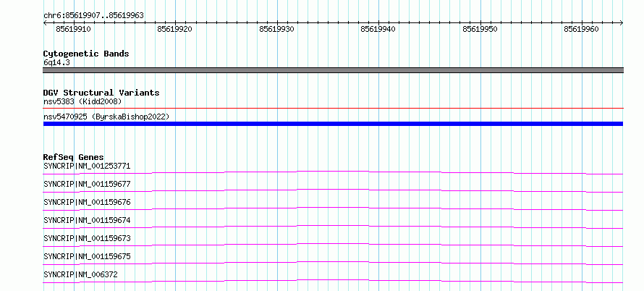Click ruler position label 85619930
644x291 pixels.
pyautogui.click(x=276, y=29)
